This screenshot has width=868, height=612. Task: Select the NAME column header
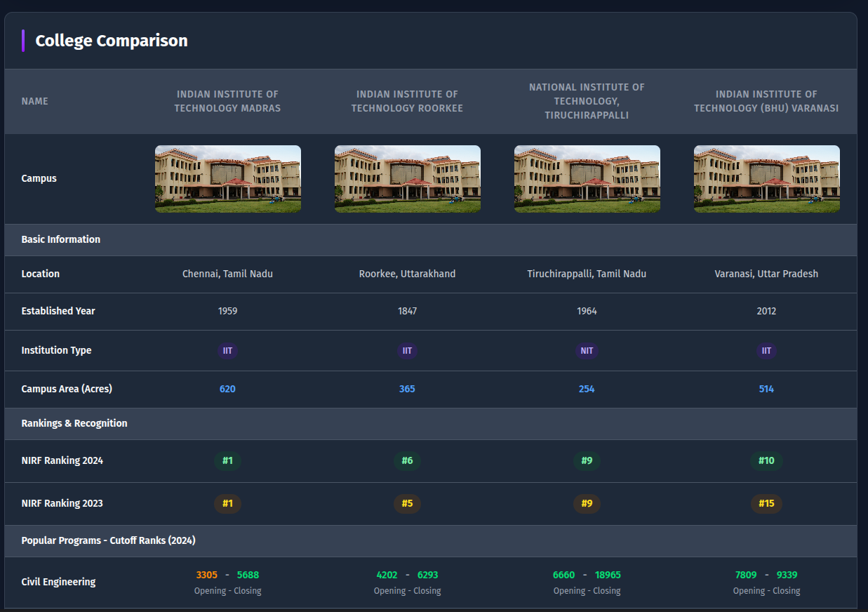[x=35, y=101]
